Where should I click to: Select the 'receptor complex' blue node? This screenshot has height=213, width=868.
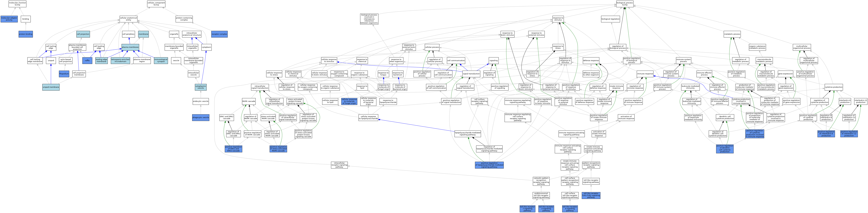pyautogui.click(x=219, y=34)
